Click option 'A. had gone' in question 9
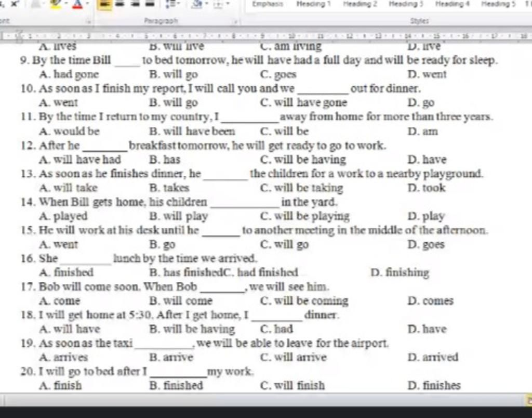The image size is (532, 418). click(x=69, y=74)
